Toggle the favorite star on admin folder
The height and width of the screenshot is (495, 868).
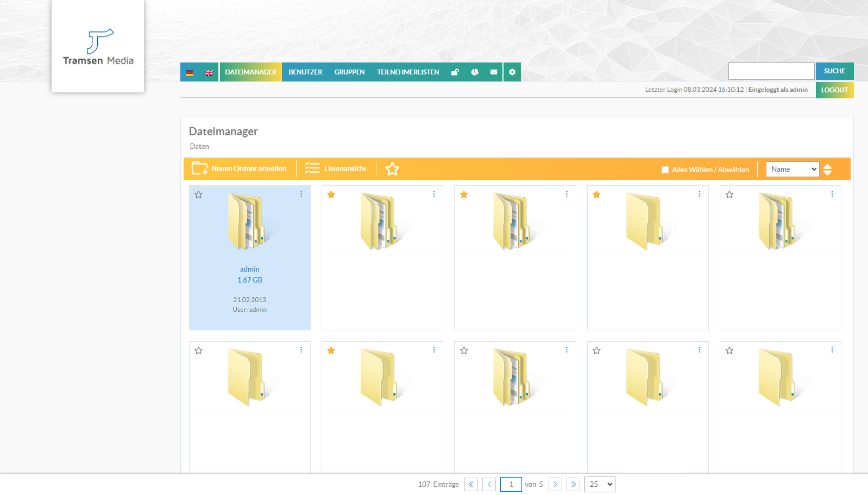tap(199, 195)
